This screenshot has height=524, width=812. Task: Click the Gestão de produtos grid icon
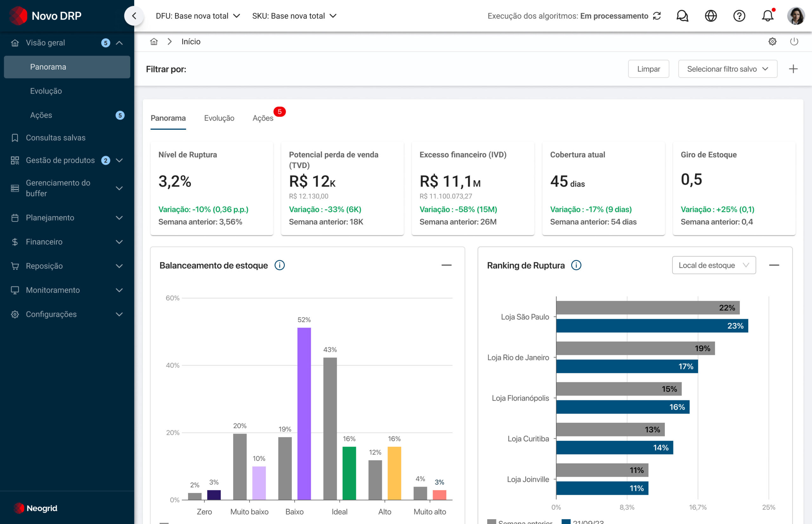pyautogui.click(x=15, y=160)
